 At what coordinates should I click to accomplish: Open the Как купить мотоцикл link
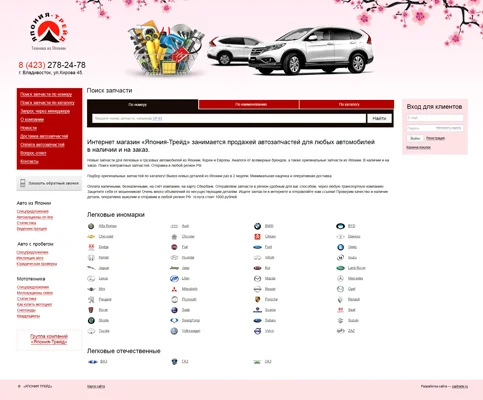[x=34, y=304]
